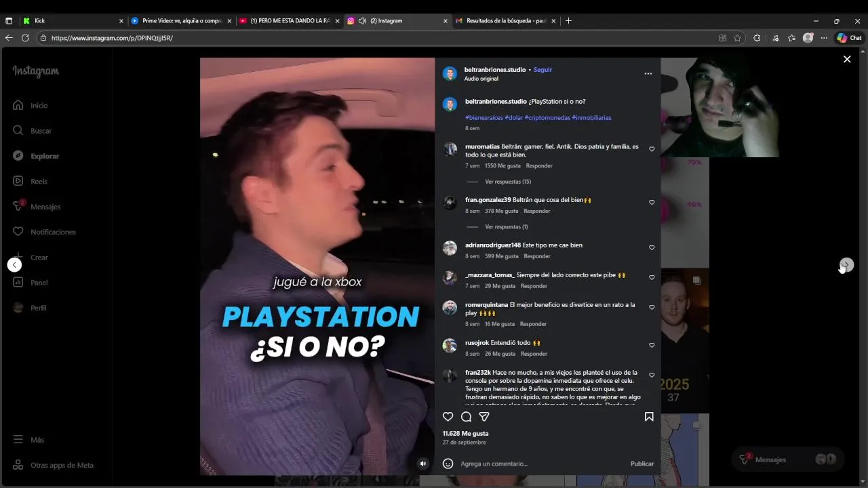The width and height of the screenshot is (868, 488).
Task: Open Reels in Instagram sidebar
Action: point(30,182)
